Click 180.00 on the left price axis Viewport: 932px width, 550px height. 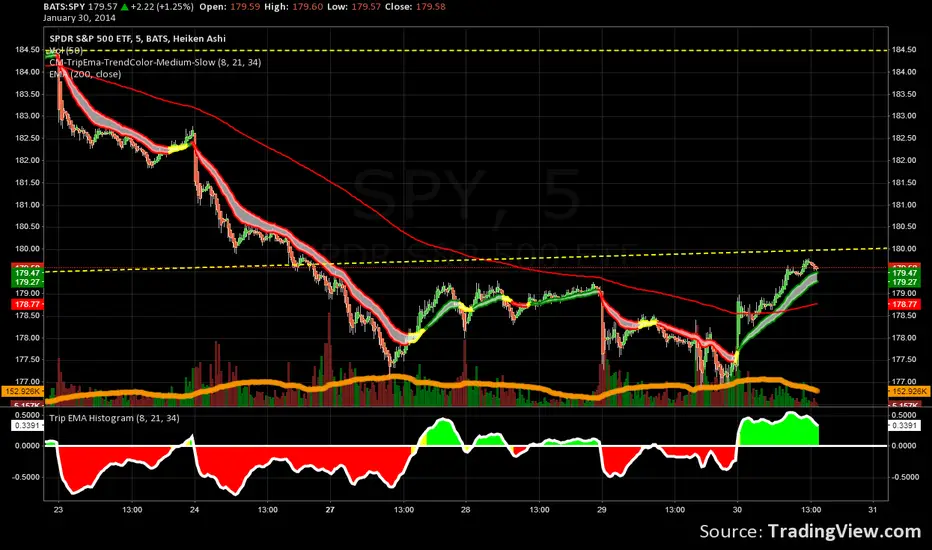(x=27, y=249)
